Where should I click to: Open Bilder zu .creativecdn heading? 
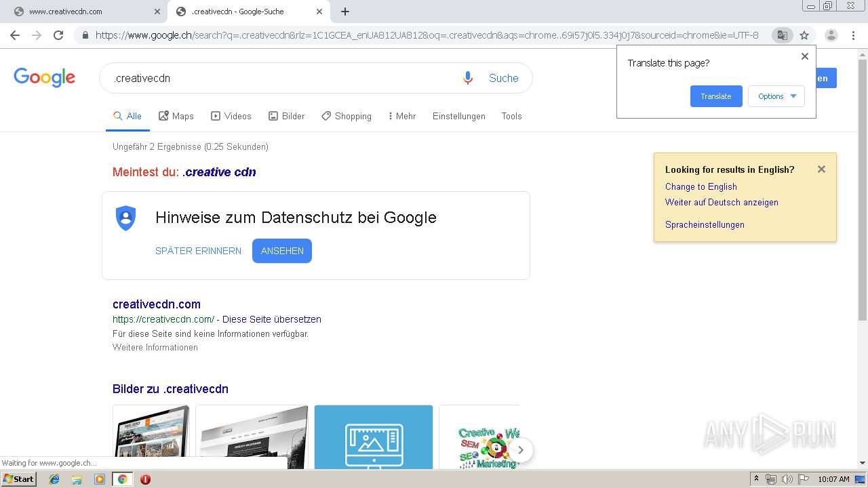coord(170,389)
